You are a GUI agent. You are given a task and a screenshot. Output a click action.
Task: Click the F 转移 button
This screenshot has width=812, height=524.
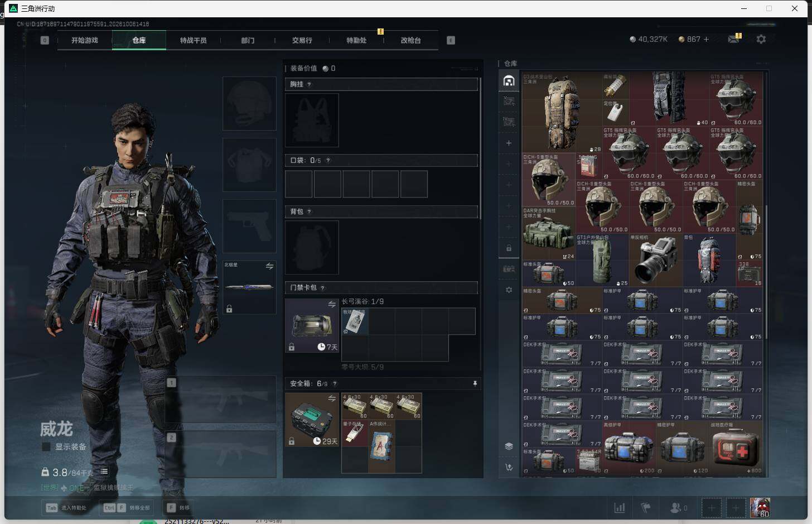(x=178, y=508)
